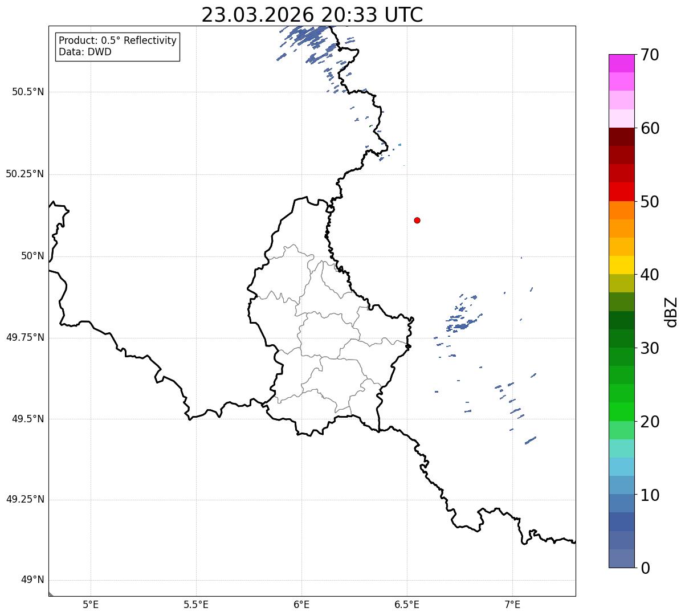Click the 6.5°E longitude label

click(x=407, y=604)
